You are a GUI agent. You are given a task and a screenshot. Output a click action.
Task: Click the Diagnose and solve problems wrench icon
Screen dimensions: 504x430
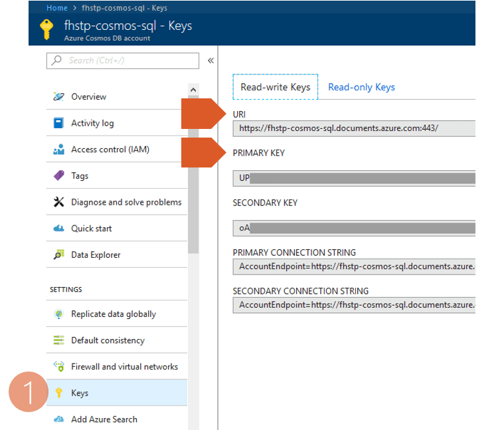tap(58, 202)
